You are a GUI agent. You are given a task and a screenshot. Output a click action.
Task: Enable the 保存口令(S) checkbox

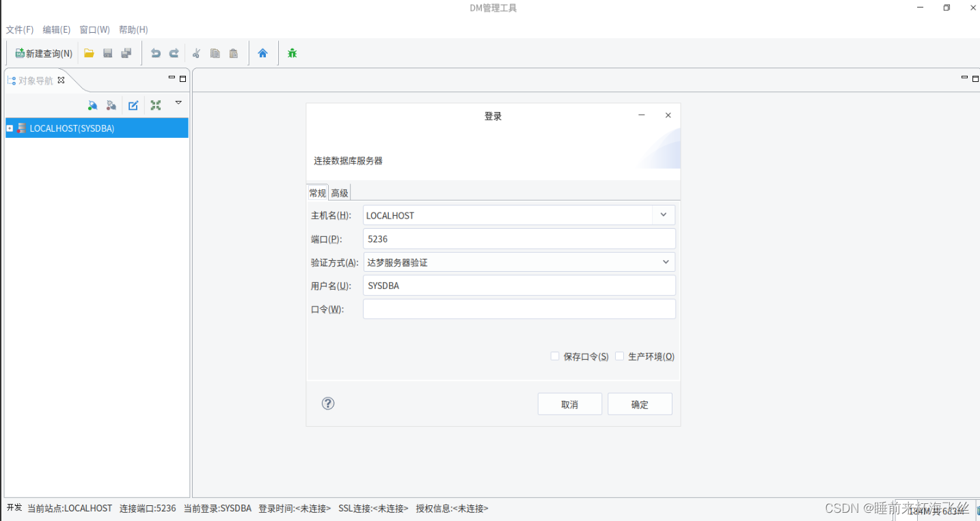tap(555, 356)
